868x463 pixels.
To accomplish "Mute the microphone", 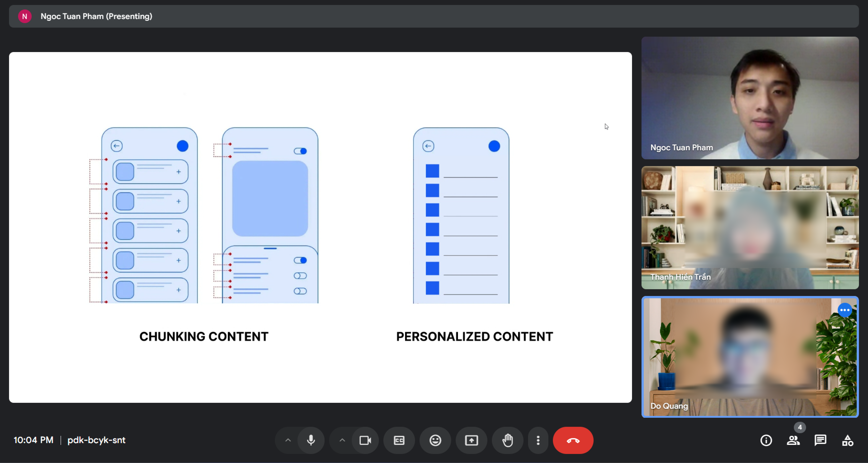I will click(x=311, y=440).
